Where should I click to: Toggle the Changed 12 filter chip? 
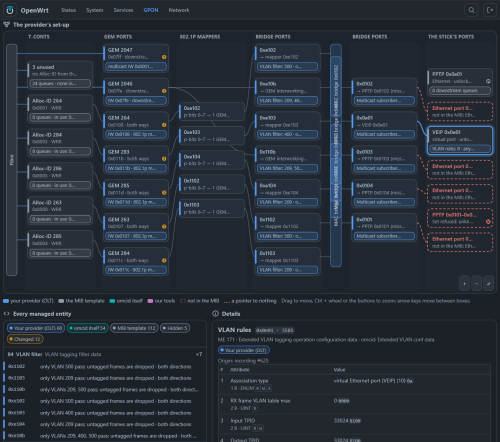(x=25, y=339)
